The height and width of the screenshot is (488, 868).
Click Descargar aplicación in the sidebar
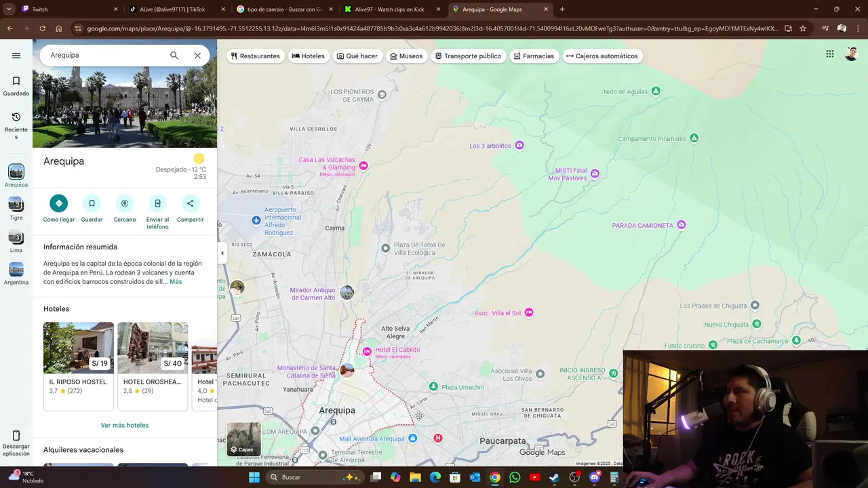16,443
